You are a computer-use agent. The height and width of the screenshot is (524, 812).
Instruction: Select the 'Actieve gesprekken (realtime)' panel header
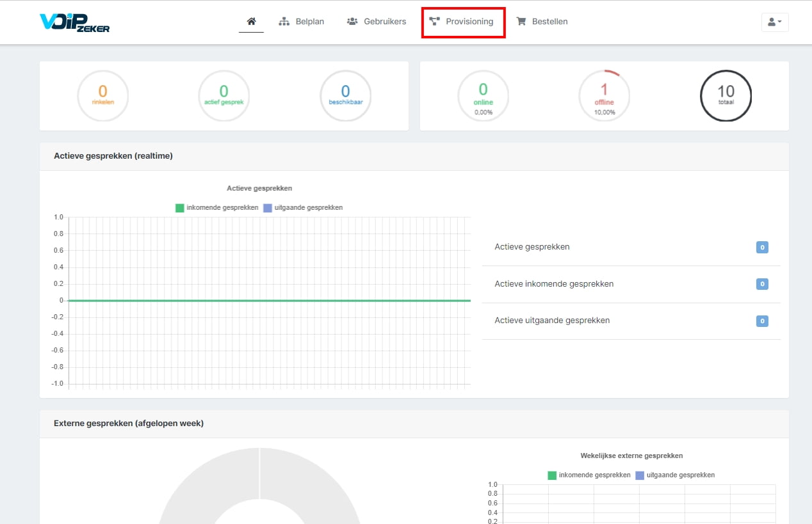pos(414,156)
